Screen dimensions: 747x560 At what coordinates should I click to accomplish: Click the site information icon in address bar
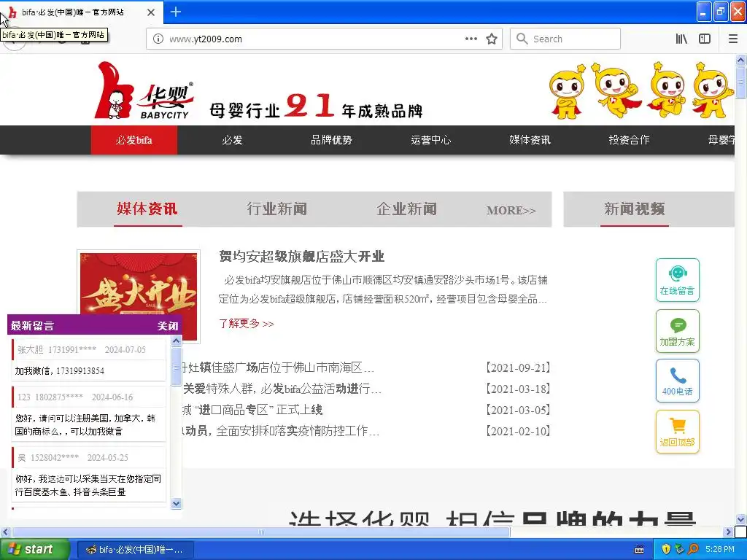158,39
